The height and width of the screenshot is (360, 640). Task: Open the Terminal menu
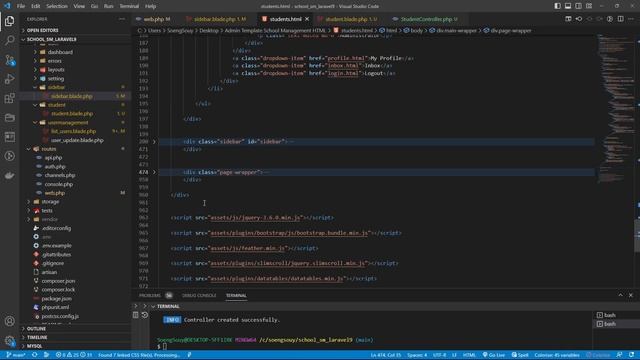click(129, 6)
